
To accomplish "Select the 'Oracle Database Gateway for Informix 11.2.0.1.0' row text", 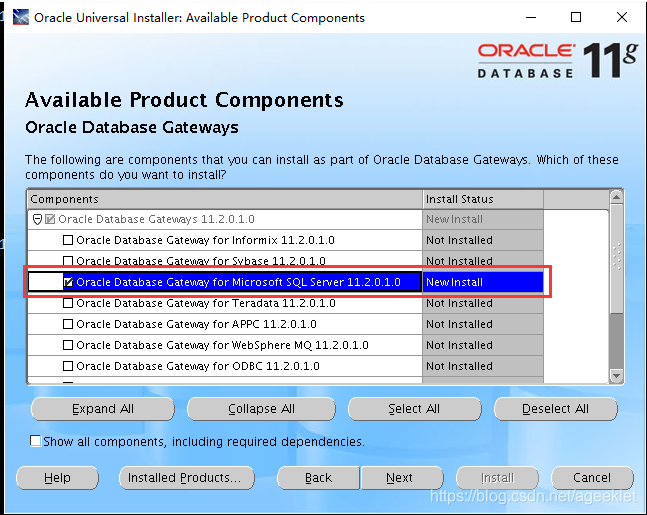I will (x=205, y=240).
